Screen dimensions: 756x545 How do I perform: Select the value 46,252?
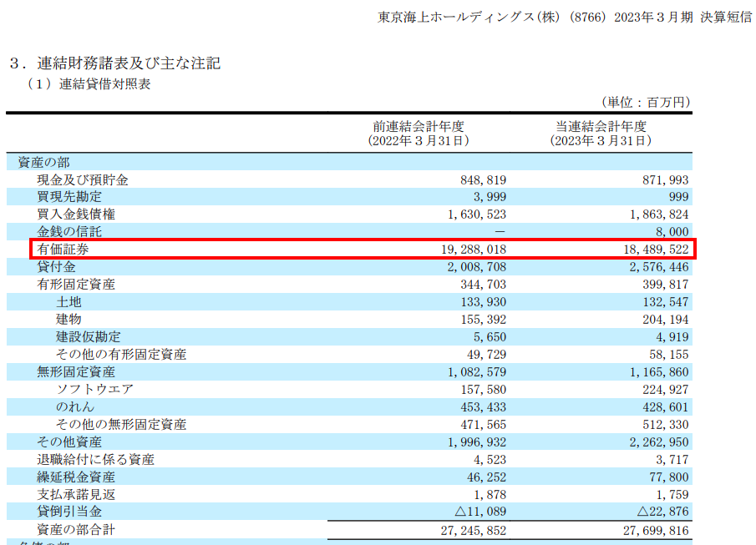(486, 477)
